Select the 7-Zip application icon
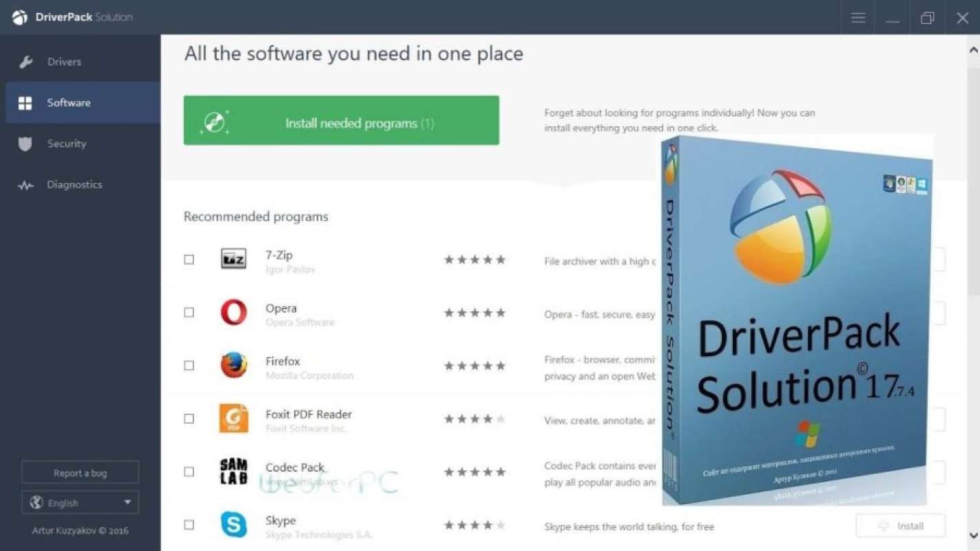 [233, 259]
